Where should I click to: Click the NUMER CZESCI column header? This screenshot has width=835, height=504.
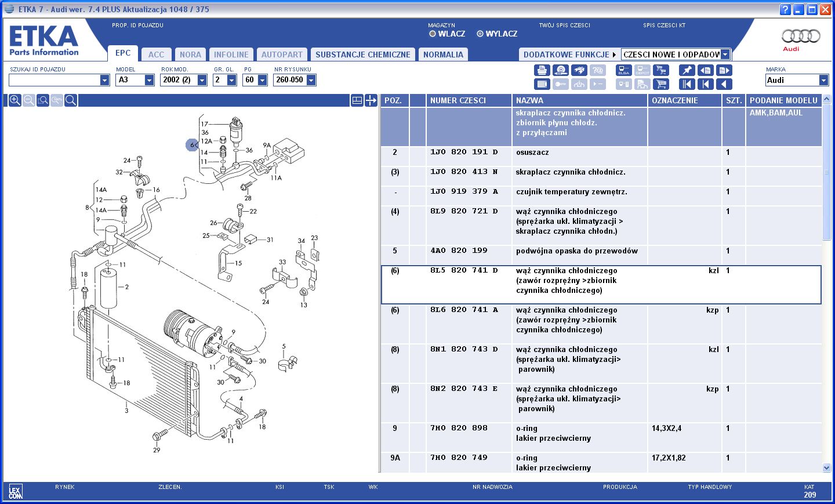pos(469,100)
